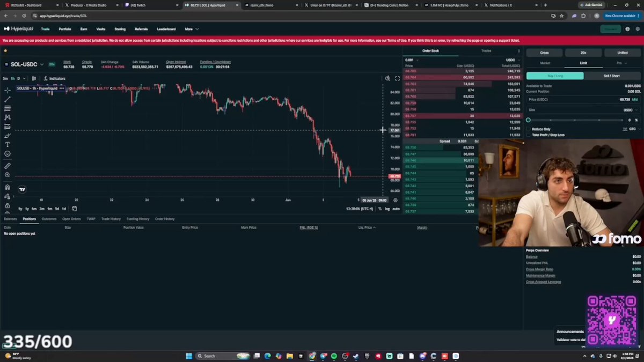This screenshot has height=362, width=644.
Task: Switch to the Open Orders tab
Action: (x=71, y=219)
